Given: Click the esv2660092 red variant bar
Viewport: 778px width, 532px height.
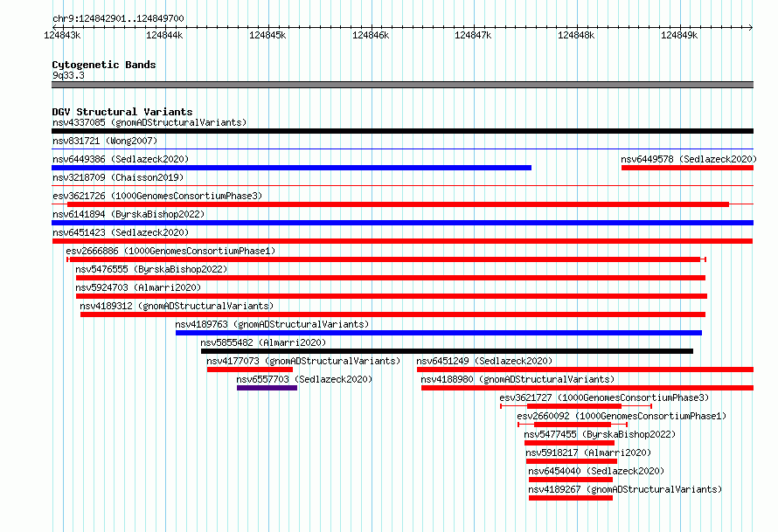Looking at the screenshot, I should 572,425.
